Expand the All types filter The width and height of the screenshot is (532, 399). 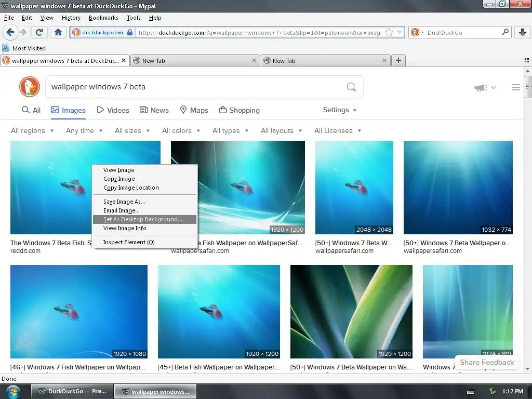pos(230,130)
